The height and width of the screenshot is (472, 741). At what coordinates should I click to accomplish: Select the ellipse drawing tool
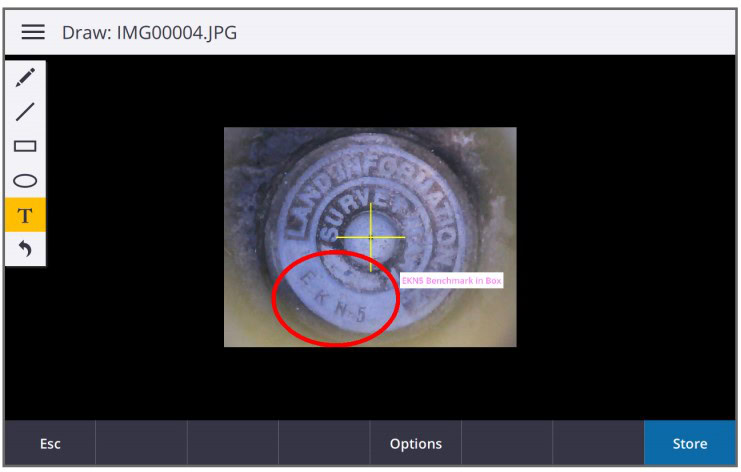pos(25,181)
